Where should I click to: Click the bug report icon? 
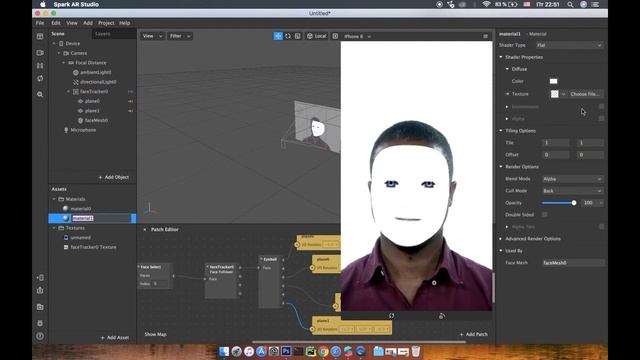pyautogui.click(x=40, y=323)
